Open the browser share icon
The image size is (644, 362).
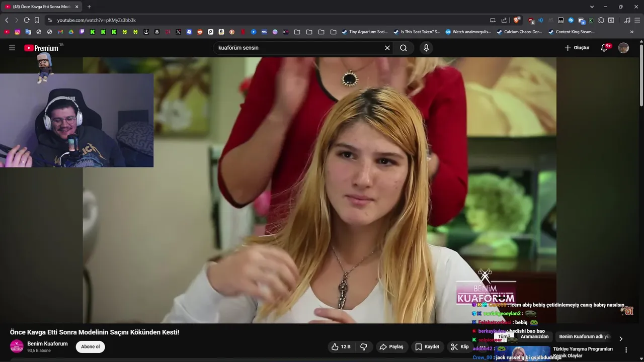[504, 20]
